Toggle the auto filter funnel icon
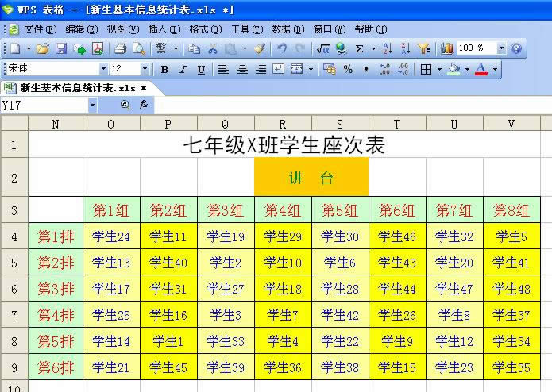Viewport: 552px width, 392px height. [423, 48]
